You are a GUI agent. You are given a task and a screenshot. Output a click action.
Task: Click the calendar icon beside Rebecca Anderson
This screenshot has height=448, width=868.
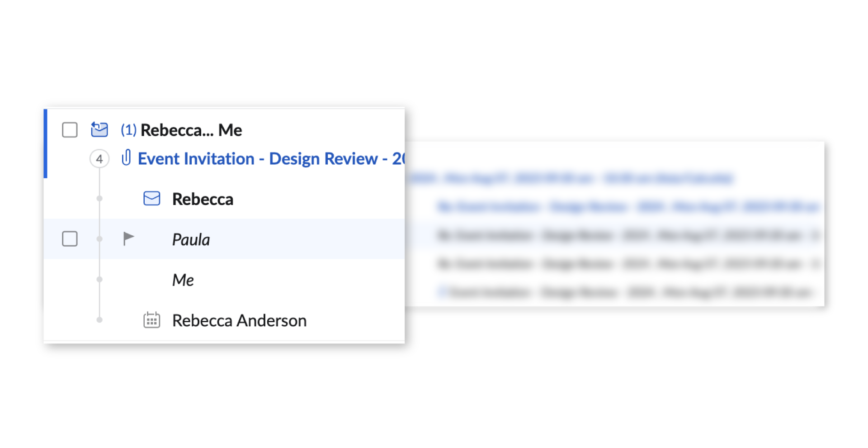pyautogui.click(x=151, y=320)
